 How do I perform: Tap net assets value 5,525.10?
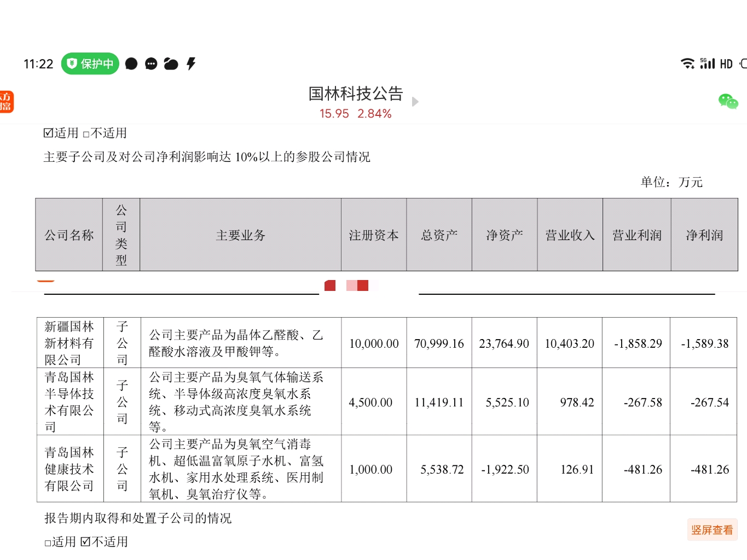[x=507, y=402]
